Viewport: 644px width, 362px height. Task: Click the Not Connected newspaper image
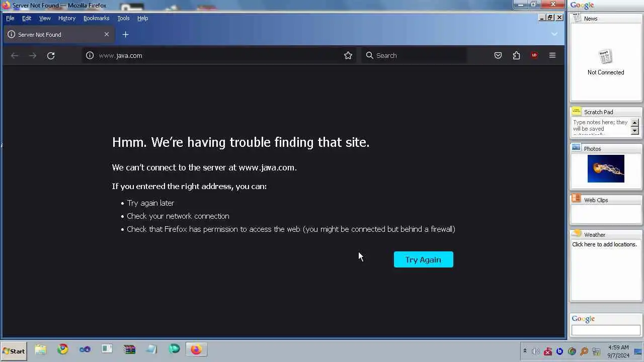tap(605, 56)
